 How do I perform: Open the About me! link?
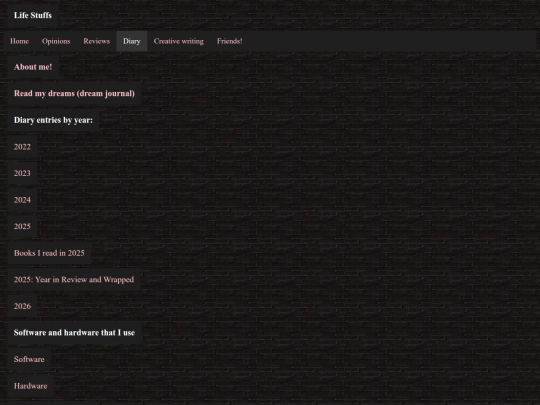coord(33,67)
